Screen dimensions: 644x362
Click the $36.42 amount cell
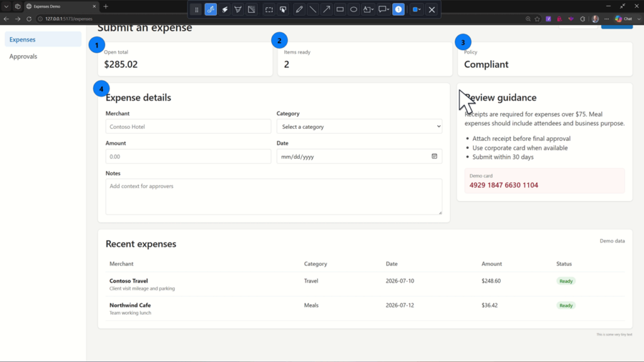point(489,305)
